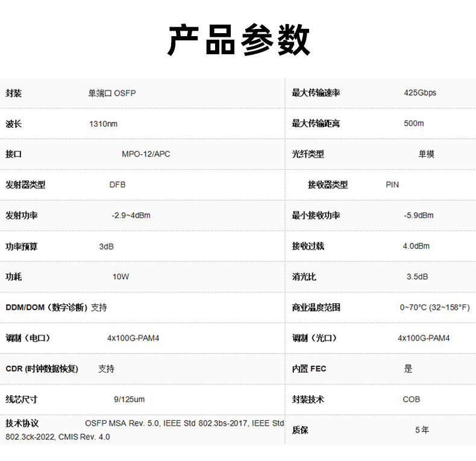
Task: Select the COB packaging technology value
Action: click(x=412, y=400)
